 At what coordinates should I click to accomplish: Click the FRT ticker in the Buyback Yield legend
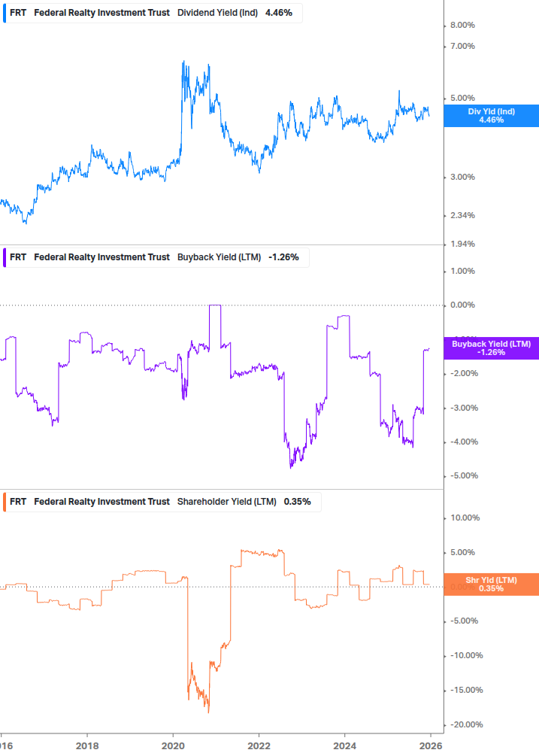[18, 257]
